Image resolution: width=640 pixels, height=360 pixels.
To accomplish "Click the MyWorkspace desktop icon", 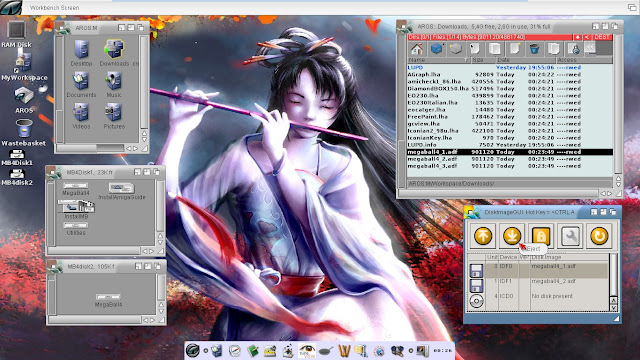I will pos(24,67).
